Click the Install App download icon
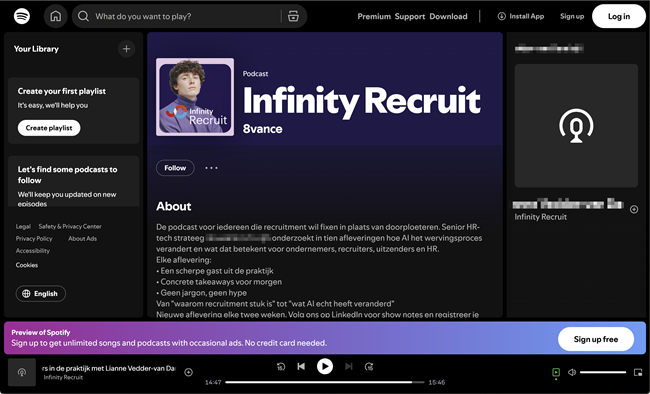 [x=502, y=16]
